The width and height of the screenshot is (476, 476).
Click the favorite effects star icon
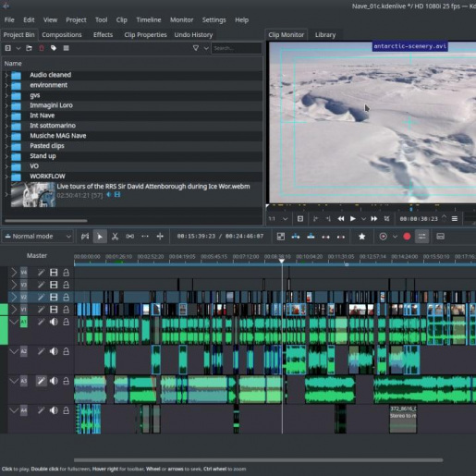362,237
